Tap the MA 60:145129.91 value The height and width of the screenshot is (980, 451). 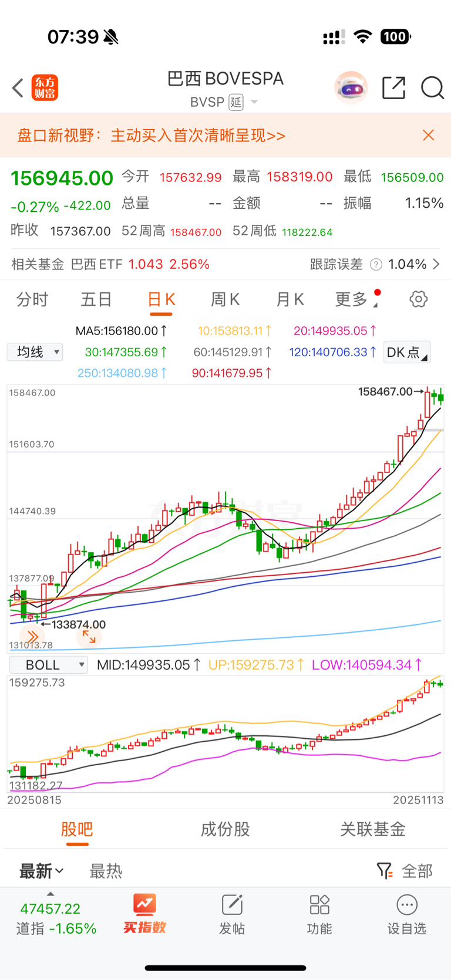(233, 352)
